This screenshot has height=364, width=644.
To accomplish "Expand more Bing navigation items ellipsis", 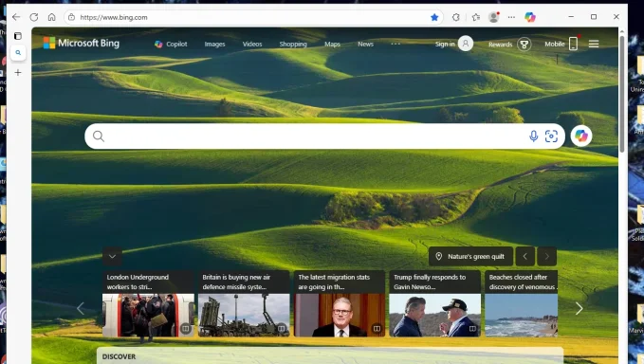I will click(396, 44).
